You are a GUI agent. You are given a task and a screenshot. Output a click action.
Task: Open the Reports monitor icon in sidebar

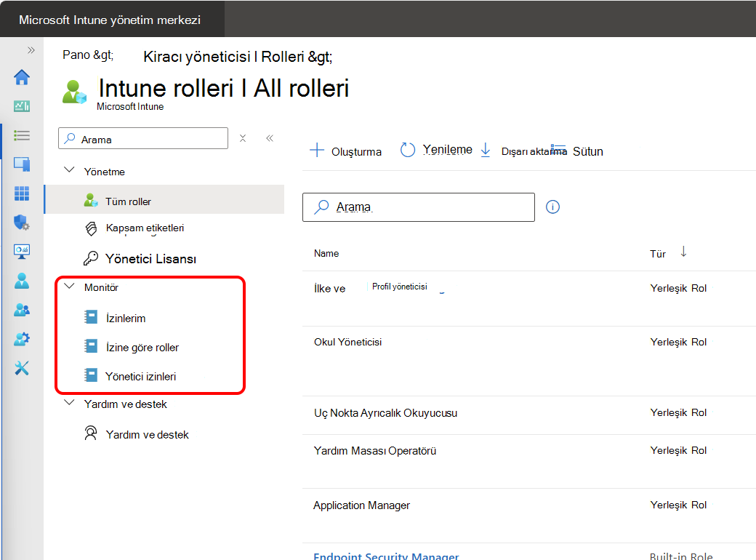tap(22, 252)
